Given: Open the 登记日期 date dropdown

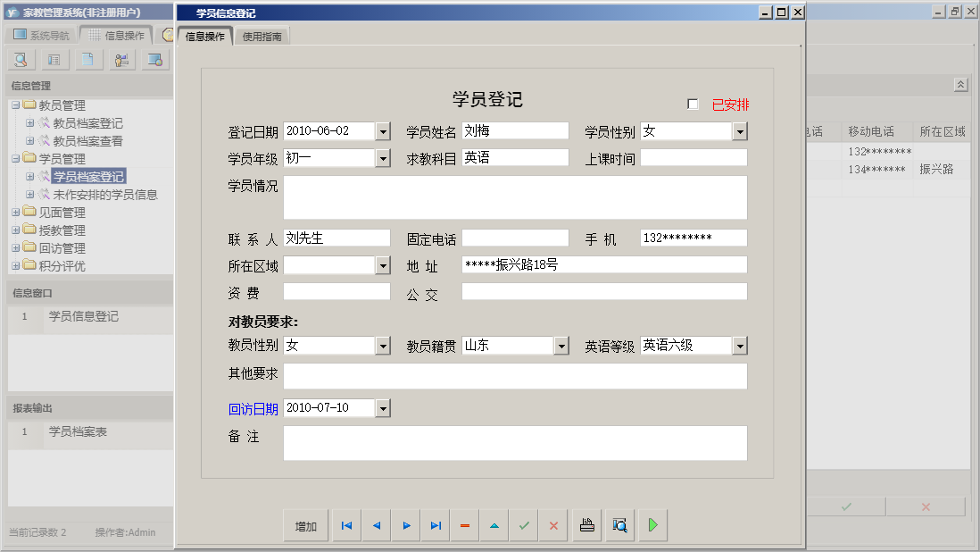Looking at the screenshot, I should [383, 130].
